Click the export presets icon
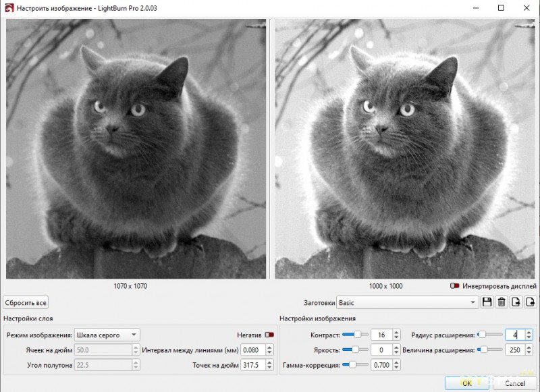 (x=531, y=302)
